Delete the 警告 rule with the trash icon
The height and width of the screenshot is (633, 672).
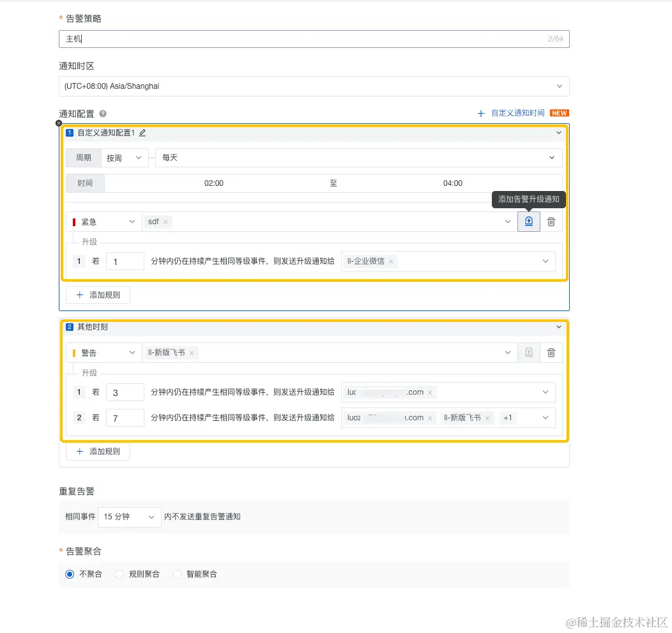(551, 353)
